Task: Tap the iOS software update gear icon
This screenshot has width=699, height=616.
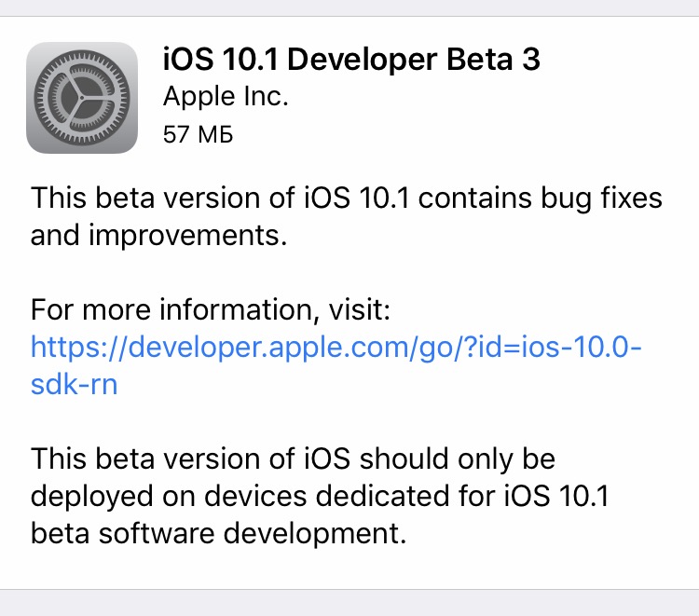Action: pyautogui.click(x=82, y=97)
